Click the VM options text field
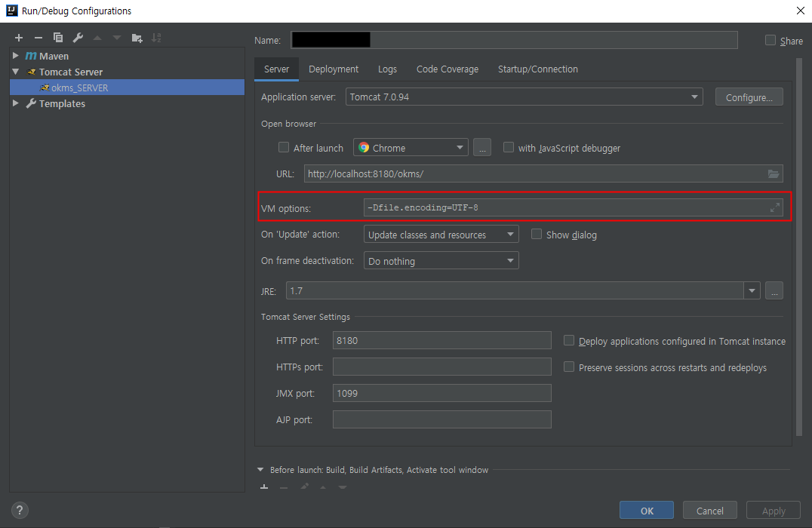This screenshot has height=528, width=812. click(574, 207)
